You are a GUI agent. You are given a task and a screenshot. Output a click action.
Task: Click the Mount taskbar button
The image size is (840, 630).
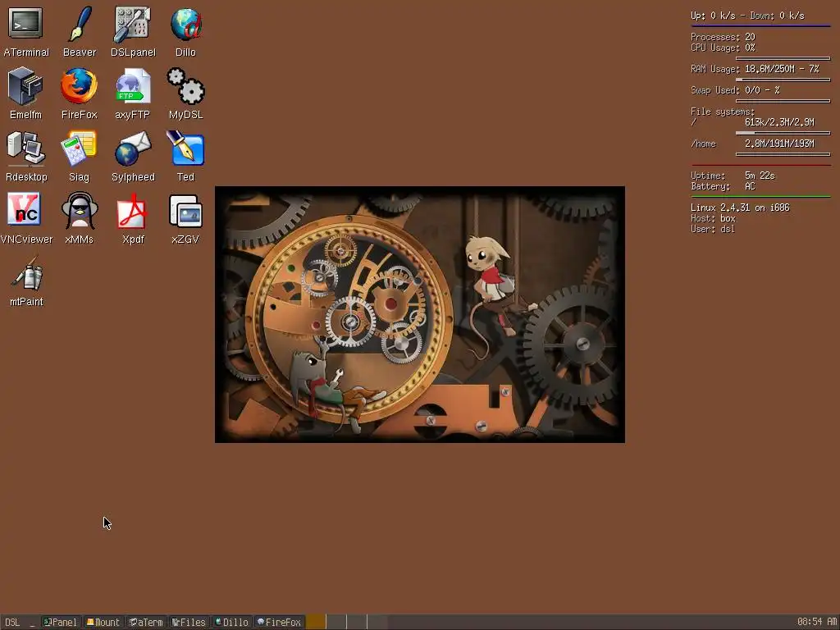(x=103, y=622)
